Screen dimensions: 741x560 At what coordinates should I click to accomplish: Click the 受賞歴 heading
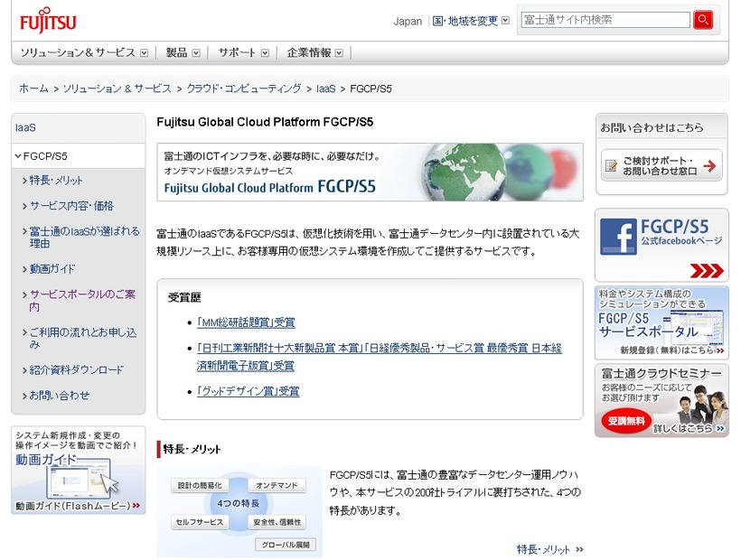tap(184, 297)
